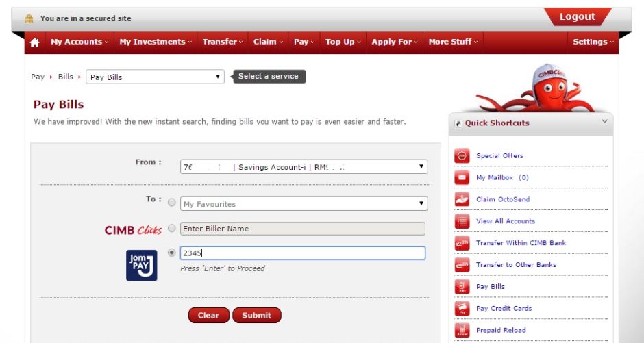Click the Transfer to Other Banks icon
The height and width of the screenshot is (343, 644).
click(x=462, y=265)
